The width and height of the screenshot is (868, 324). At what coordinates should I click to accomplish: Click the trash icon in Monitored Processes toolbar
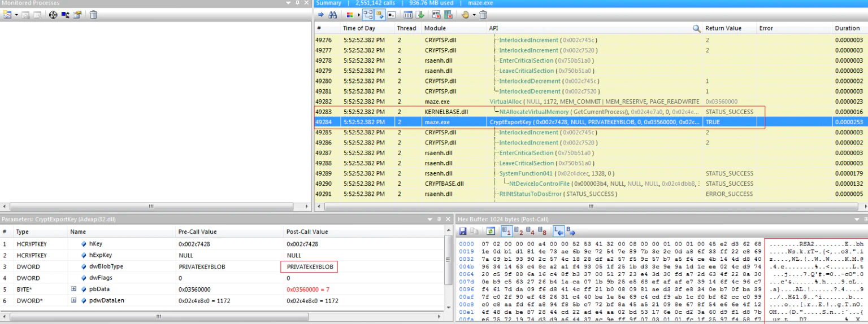pyautogui.click(x=94, y=15)
